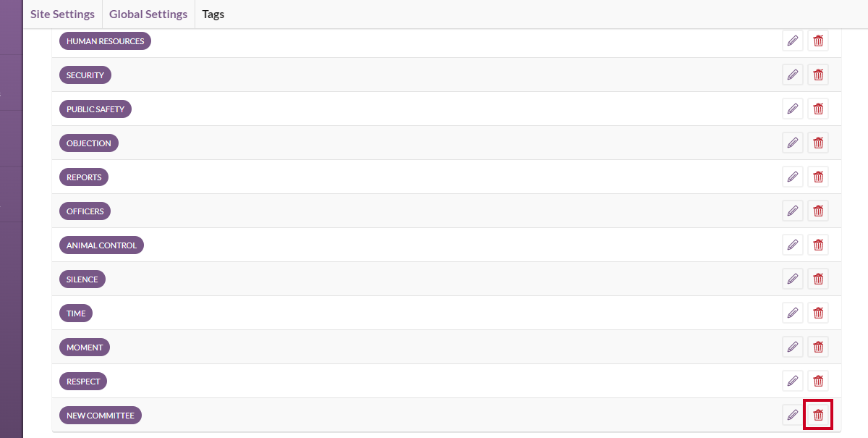Screen dimensions: 868x438
Task: Select the Tags tab
Action: [213, 14]
